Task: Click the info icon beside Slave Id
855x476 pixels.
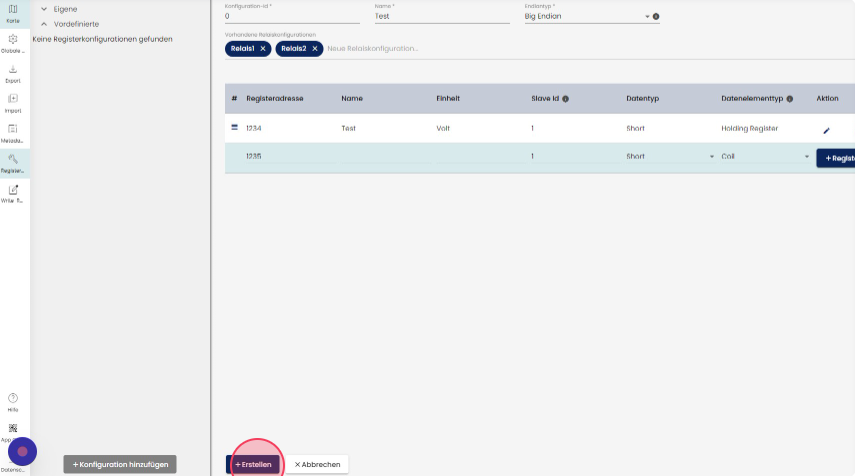Action: coord(566,99)
